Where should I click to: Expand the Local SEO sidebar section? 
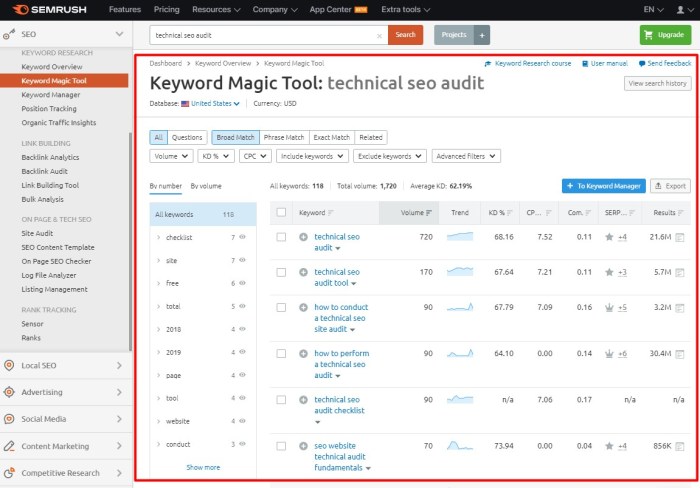(66, 365)
